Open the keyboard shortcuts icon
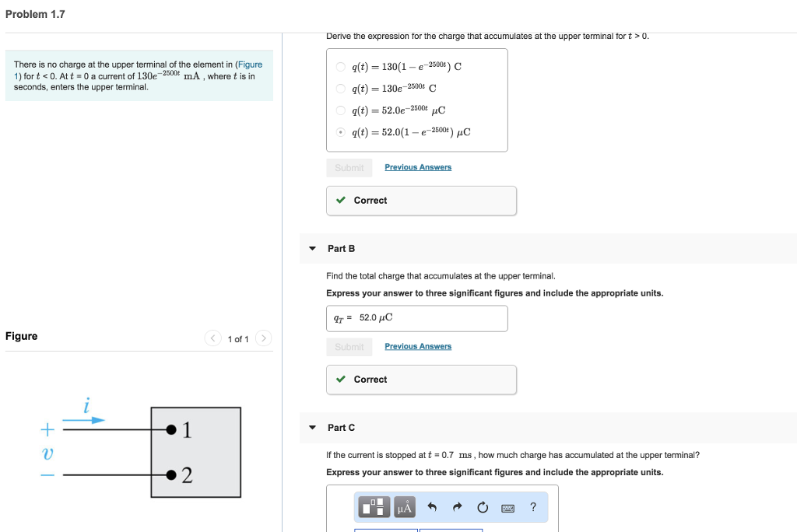The height and width of the screenshot is (532, 797). pos(508,507)
